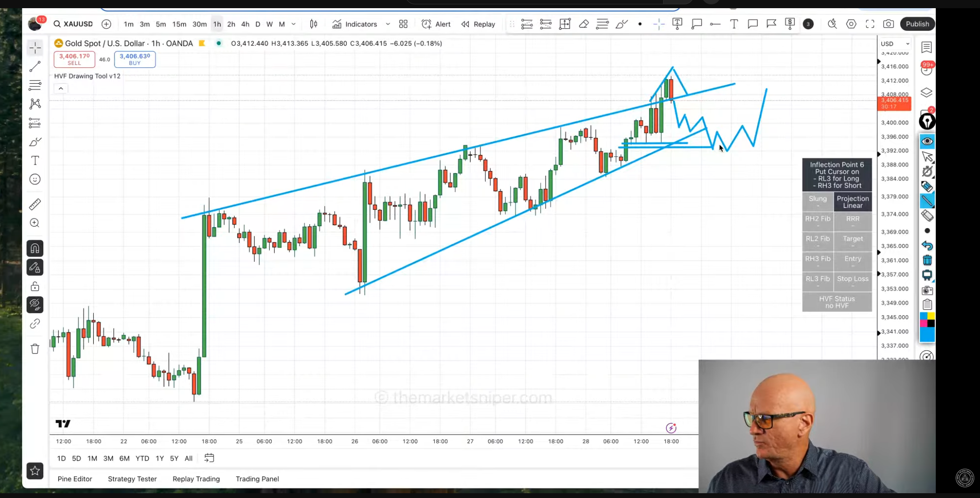
Task: Select the ruler measure tool
Action: click(35, 204)
